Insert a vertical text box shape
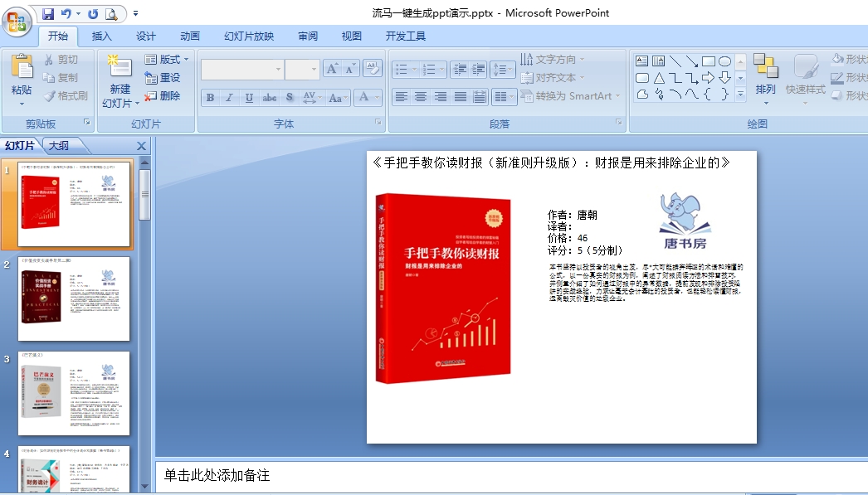The width and height of the screenshot is (868, 495). coord(658,61)
